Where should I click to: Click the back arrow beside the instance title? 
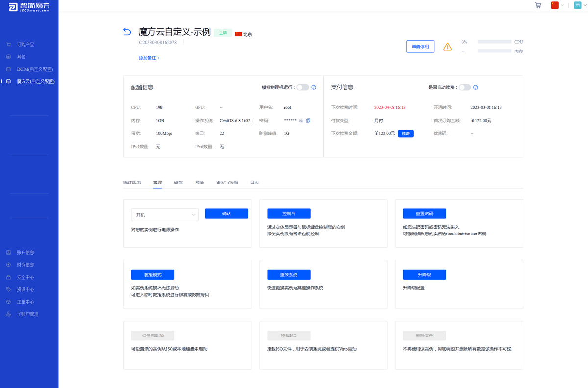pos(127,32)
